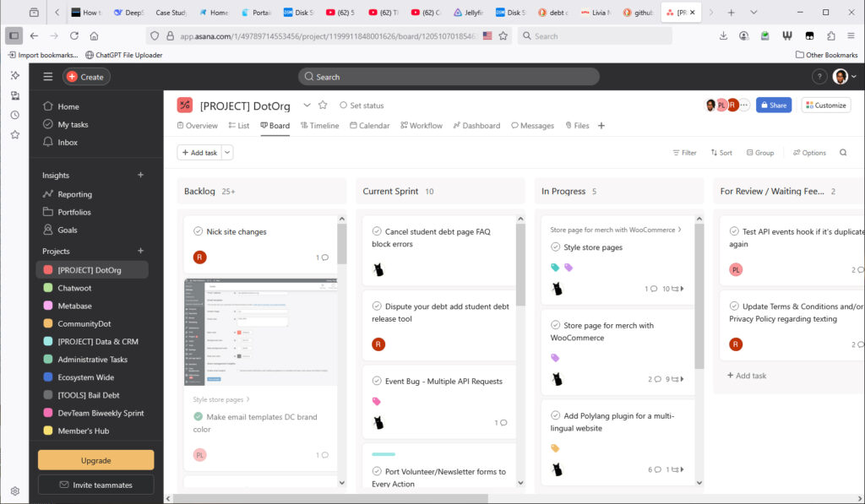The width and height of the screenshot is (865, 504).
Task: Open Filter menu in toolbar
Action: pos(684,153)
